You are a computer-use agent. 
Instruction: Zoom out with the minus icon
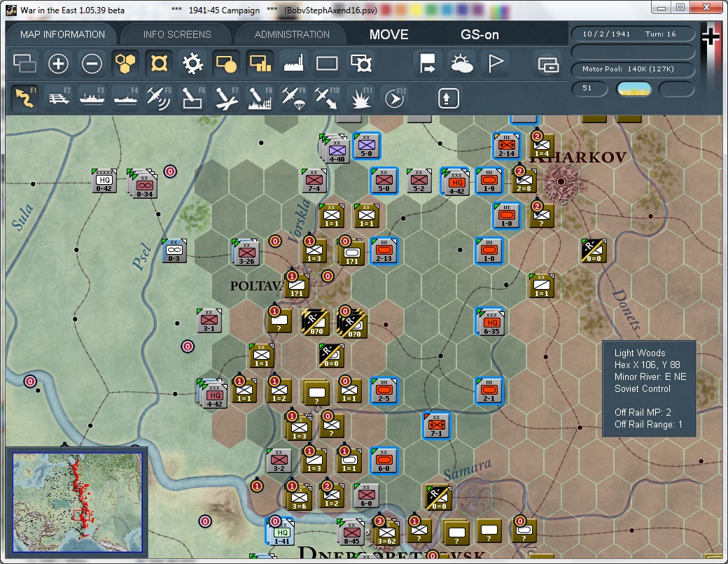(92, 64)
